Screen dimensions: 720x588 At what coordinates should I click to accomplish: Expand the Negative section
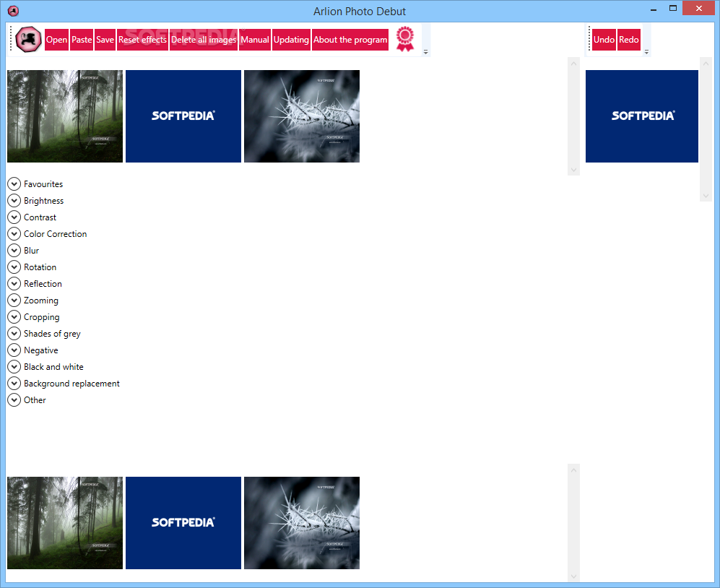click(14, 350)
